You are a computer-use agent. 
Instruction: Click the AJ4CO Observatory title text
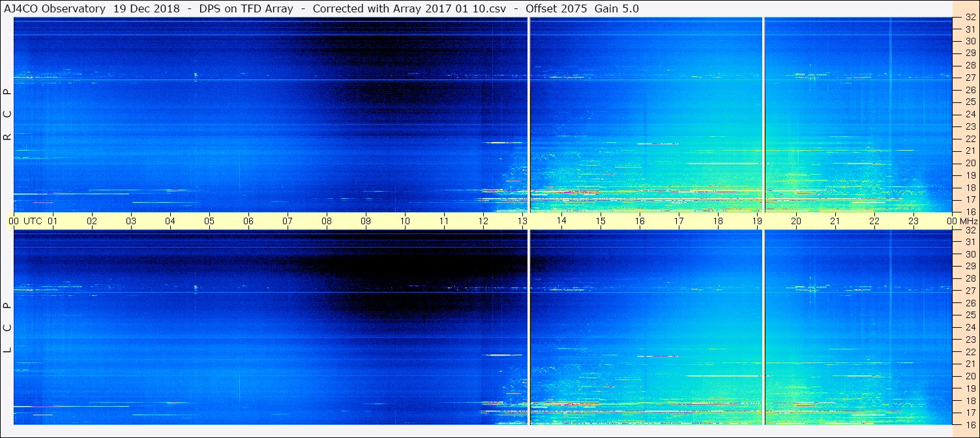pos(55,8)
